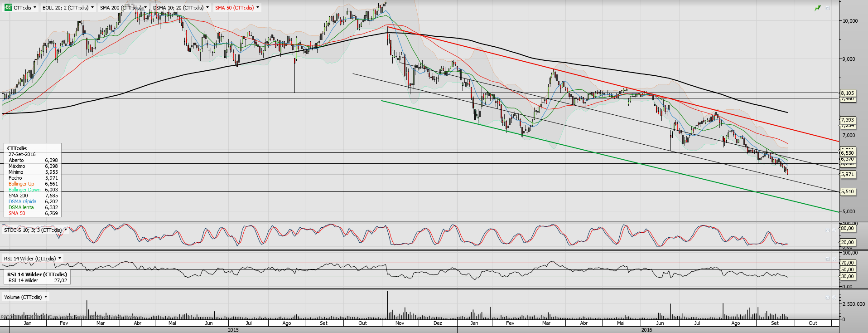Click the 6,530 price level label
This screenshot has width=868, height=333.
848,153
